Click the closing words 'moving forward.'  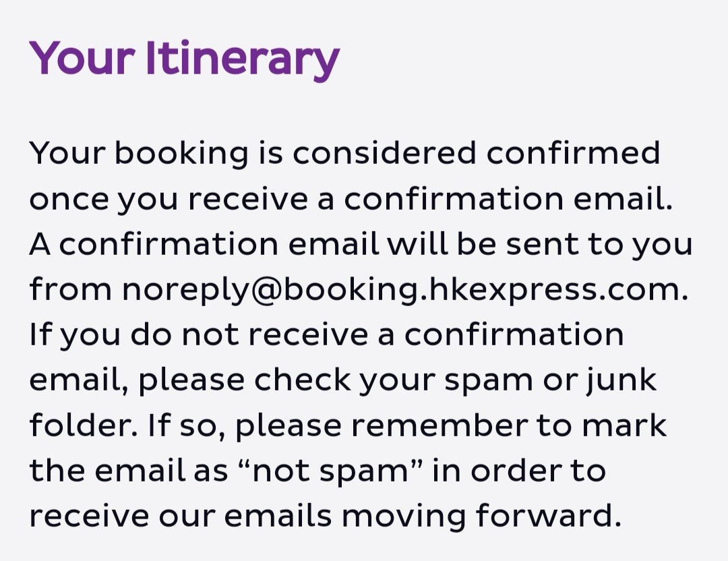pyautogui.click(x=481, y=517)
